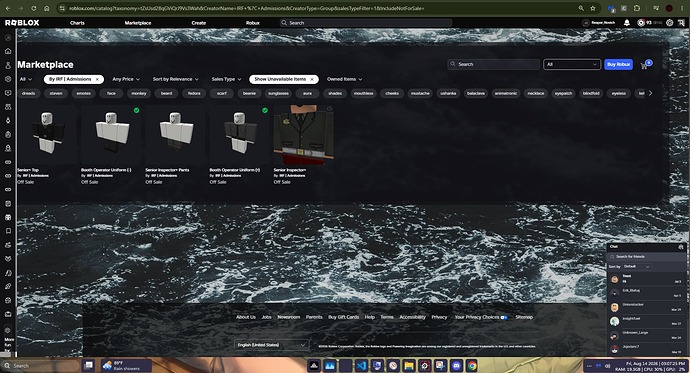Click the Robux balance icon showing 93
The image size is (690, 373).
pyautogui.click(x=641, y=22)
